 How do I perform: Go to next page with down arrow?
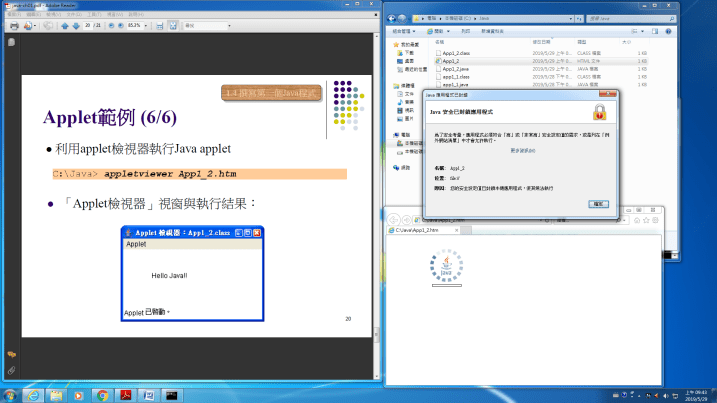click(76, 25)
